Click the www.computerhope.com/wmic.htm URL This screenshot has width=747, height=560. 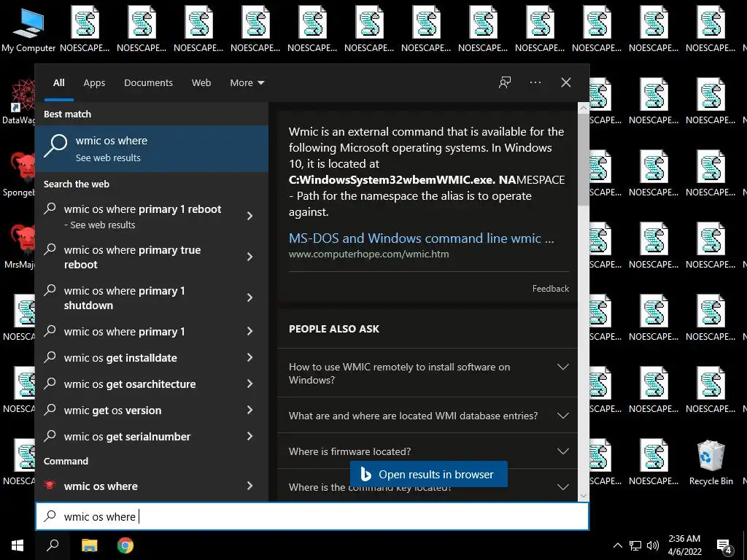pos(368,254)
